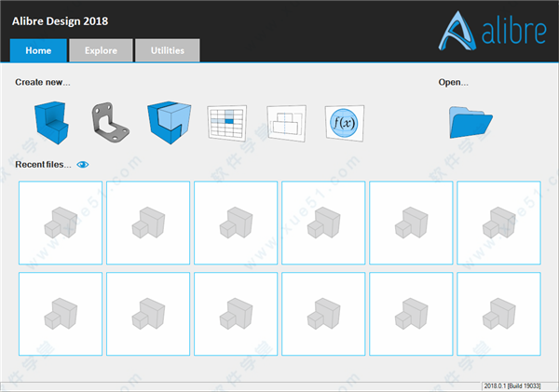Screen dimensions: 559x392
Task: Click the "Create new..." heading text
Action: pos(43,82)
